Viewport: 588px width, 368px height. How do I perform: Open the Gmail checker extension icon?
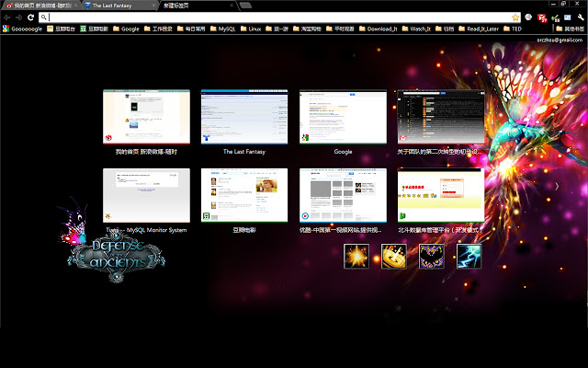pos(542,17)
